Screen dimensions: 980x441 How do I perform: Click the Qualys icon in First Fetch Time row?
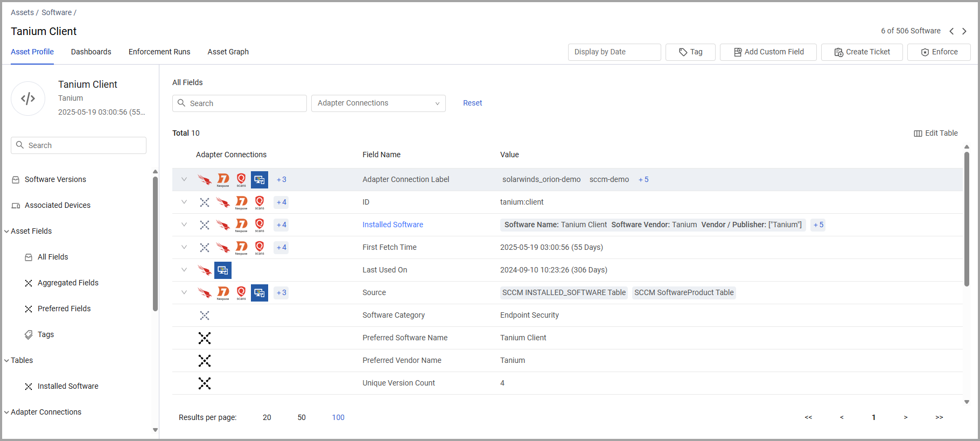click(x=260, y=248)
